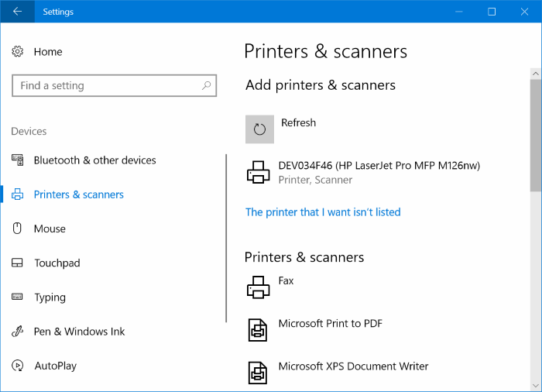Switch to Typing settings

point(50,297)
